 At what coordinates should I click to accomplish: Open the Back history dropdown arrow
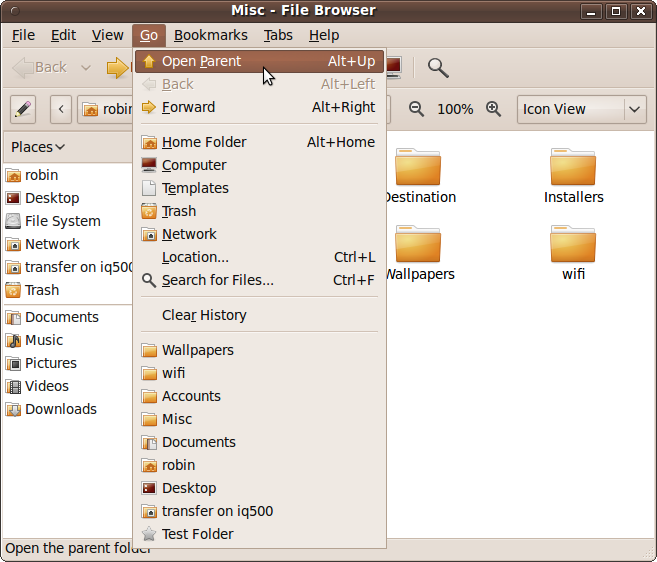[x=85, y=67]
